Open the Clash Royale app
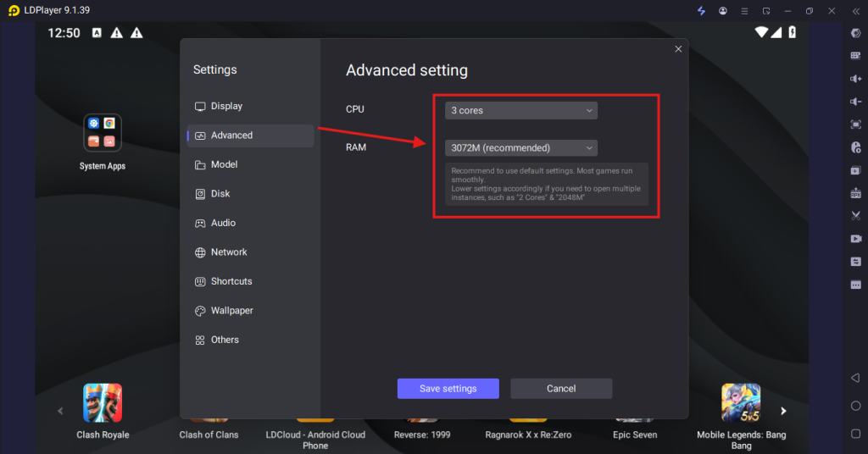 [x=103, y=403]
